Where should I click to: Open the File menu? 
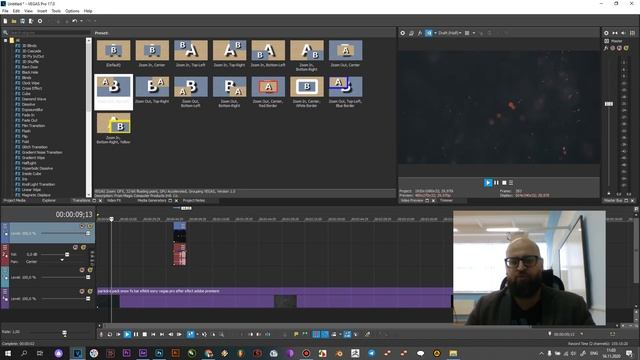point(5,11)
